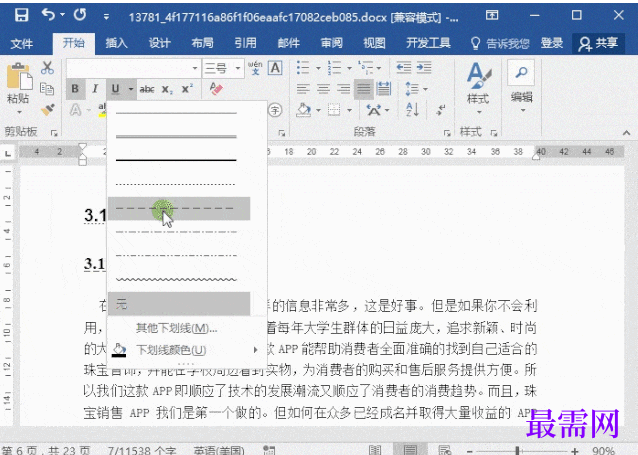Expand Underline Color (下划线颜色) submenu
The image size is (638, 455).
(x=170, y=350)
